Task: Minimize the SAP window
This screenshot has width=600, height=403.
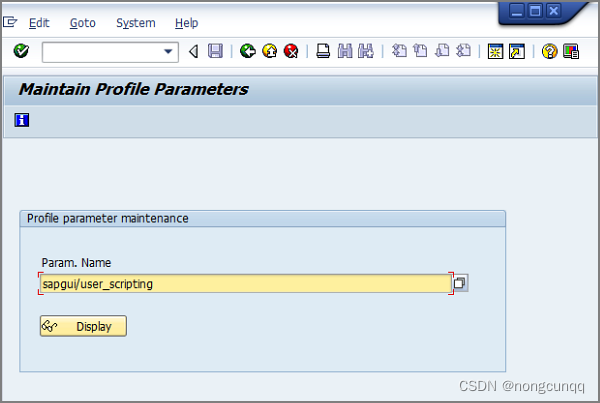Action: point(517,11)
